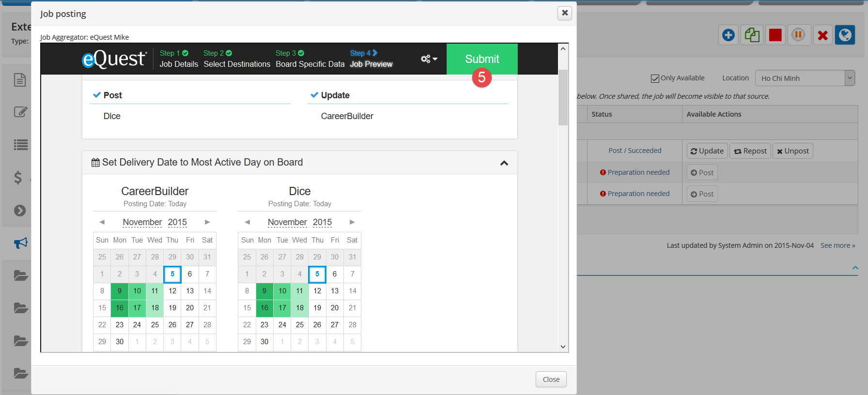This screenshot has width=868, height=395.
Task: Go to next month on CareerBuilder calendar
Action: (207, 222)
